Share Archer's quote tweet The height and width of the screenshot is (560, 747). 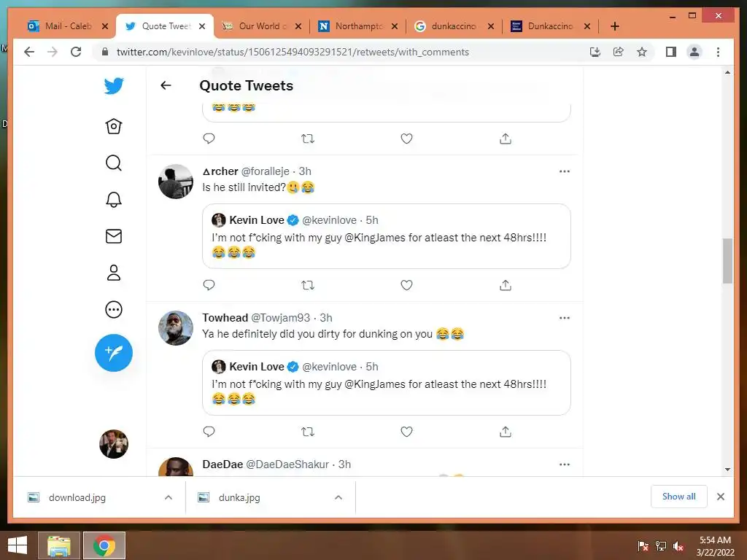(506, 285)
